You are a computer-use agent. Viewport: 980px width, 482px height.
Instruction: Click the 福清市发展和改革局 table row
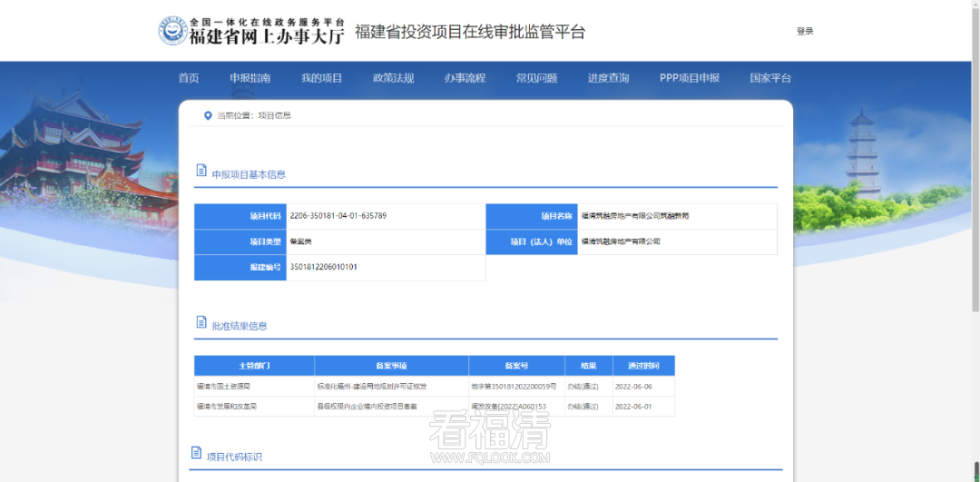coord(227,407)
